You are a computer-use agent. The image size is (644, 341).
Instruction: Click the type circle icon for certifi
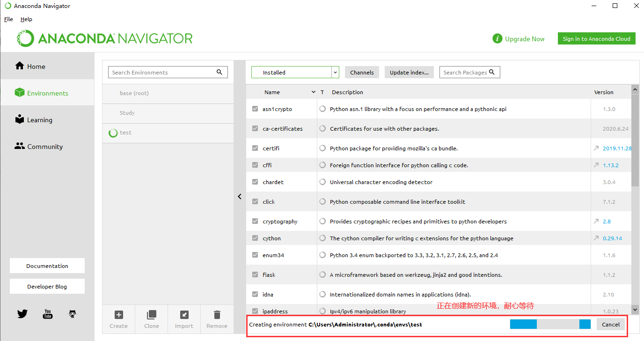[x=322, y=148]
